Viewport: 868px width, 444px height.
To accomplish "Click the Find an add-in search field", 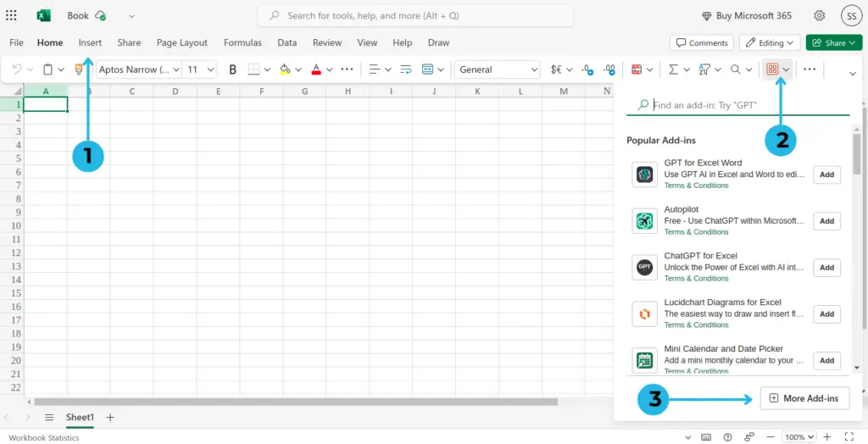I will [738, 104].
